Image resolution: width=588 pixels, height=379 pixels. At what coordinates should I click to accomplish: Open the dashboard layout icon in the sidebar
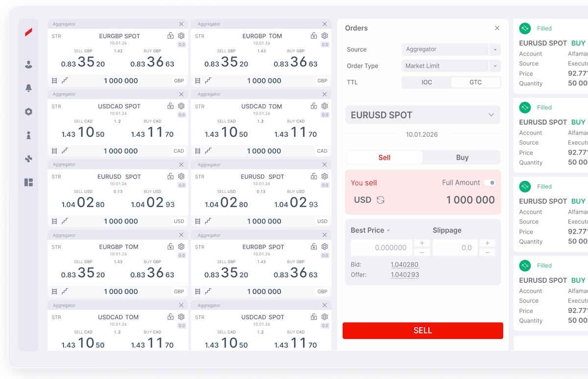(28, 183)
